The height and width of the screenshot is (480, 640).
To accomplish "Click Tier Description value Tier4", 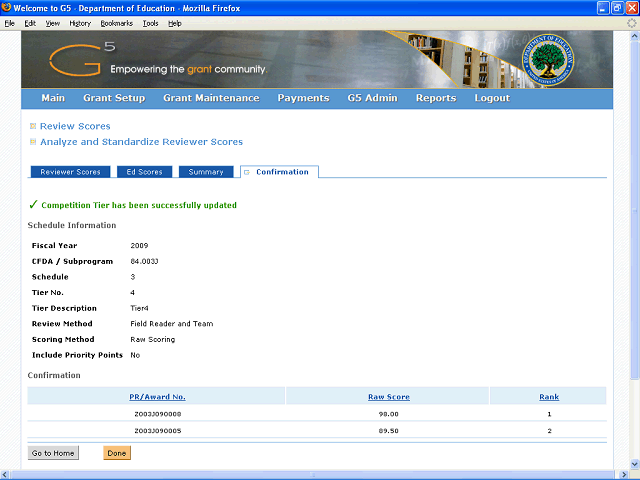I will coord(139,308).
